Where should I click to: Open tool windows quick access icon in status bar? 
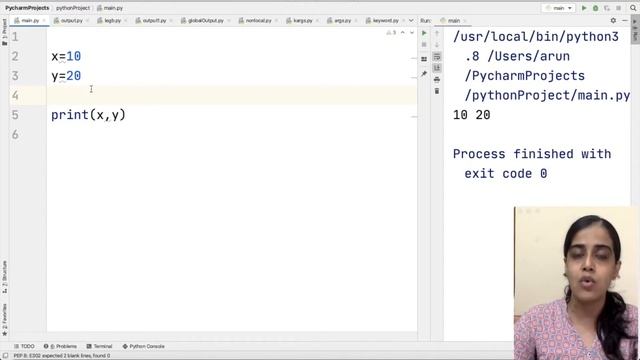(5, 356)
